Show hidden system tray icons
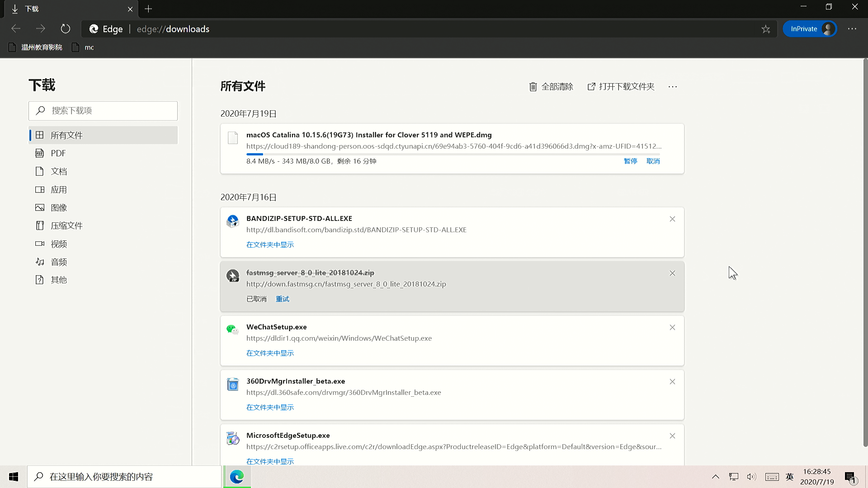Viewport: 868px width, 488px height. tap(716, 477)
